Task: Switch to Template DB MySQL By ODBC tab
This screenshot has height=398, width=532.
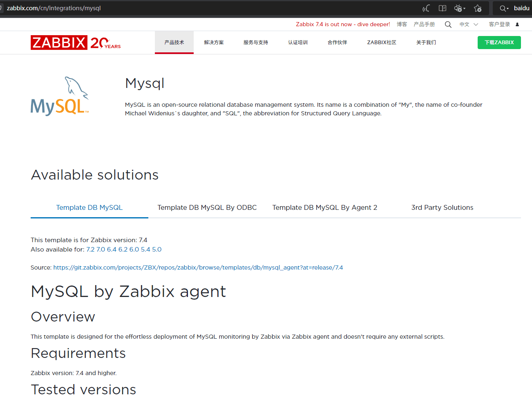Action: 207,207
